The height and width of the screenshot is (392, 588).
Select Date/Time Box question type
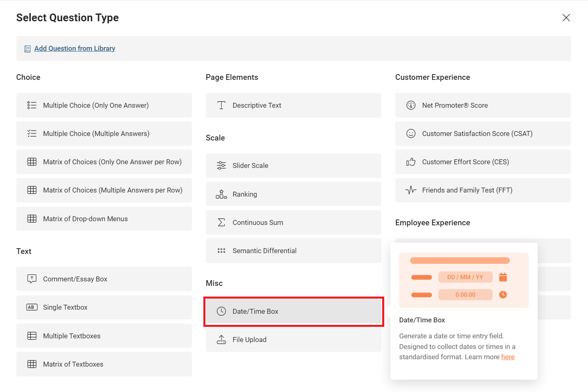[x=293, y=311]
